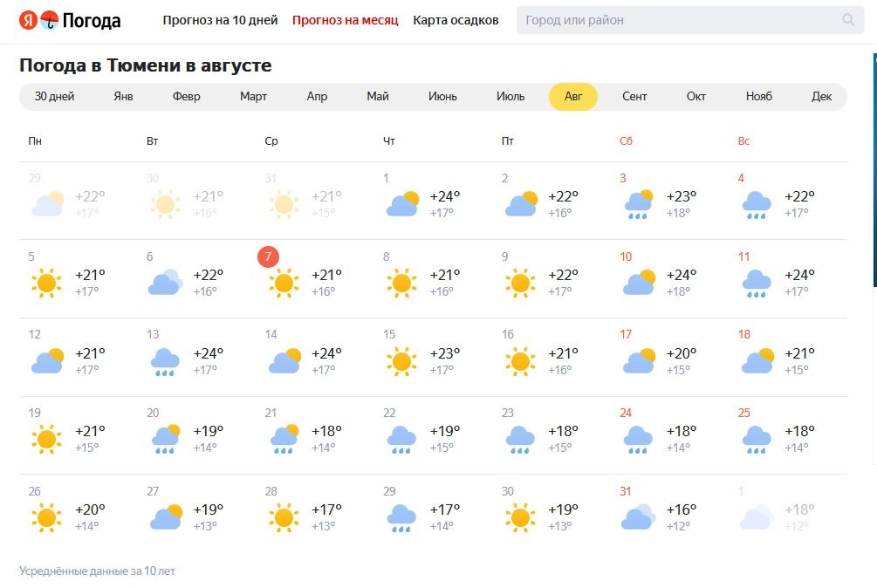
Task: Click the rainy icon for August 13
Action: point(165,361)
